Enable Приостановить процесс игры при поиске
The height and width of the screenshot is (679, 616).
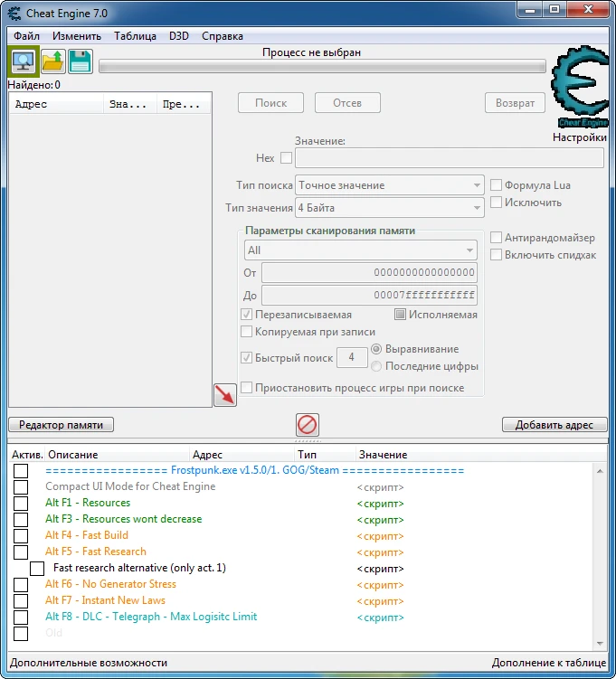pos(246,388)
